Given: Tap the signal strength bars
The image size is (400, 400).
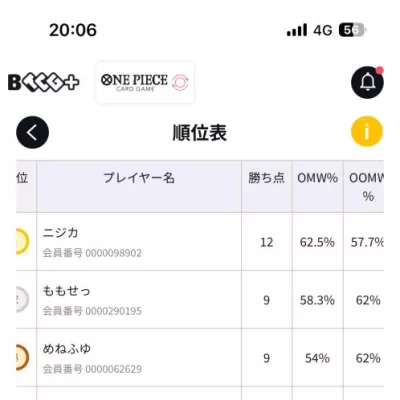Looking at the screenshot, I should point(297,30).
